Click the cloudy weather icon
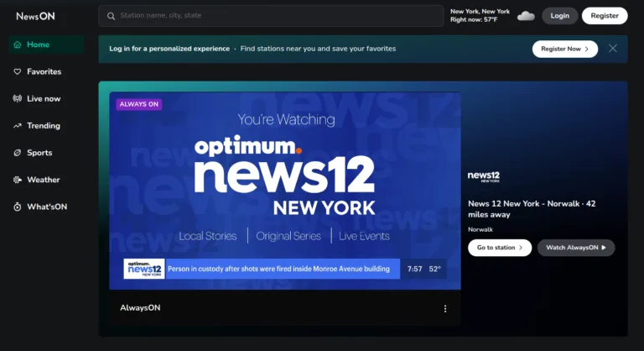Image resolution: width=644 pixels, height=351 pixels. (x=526, y=16)
